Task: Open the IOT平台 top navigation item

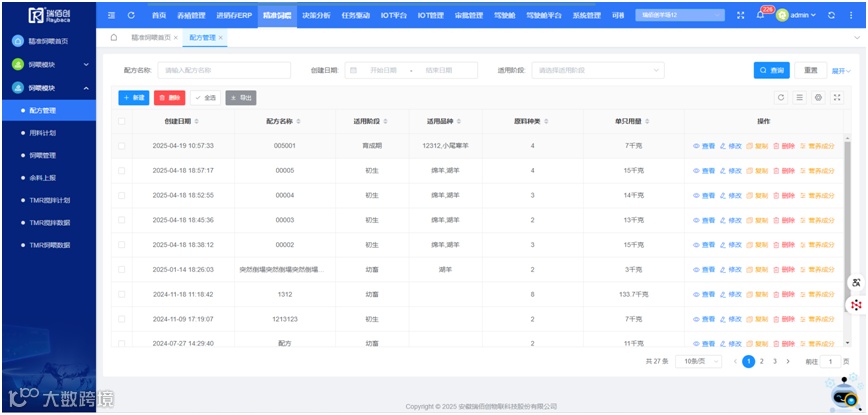Action: pos(394,15)
